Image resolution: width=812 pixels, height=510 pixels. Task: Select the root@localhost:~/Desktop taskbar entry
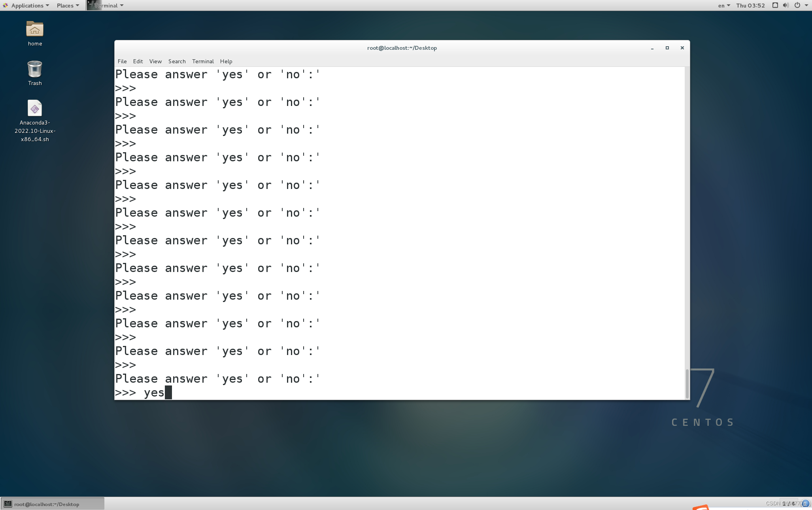click(51, 504)
